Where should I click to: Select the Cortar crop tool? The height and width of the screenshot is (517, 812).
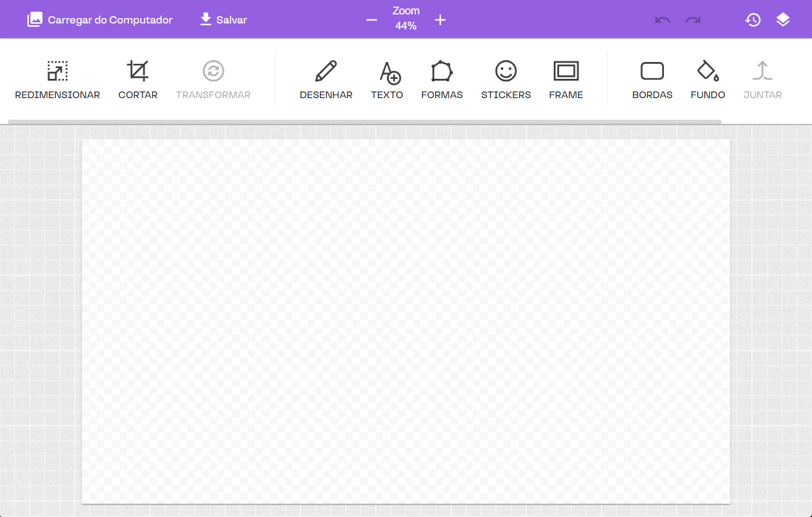138,79
